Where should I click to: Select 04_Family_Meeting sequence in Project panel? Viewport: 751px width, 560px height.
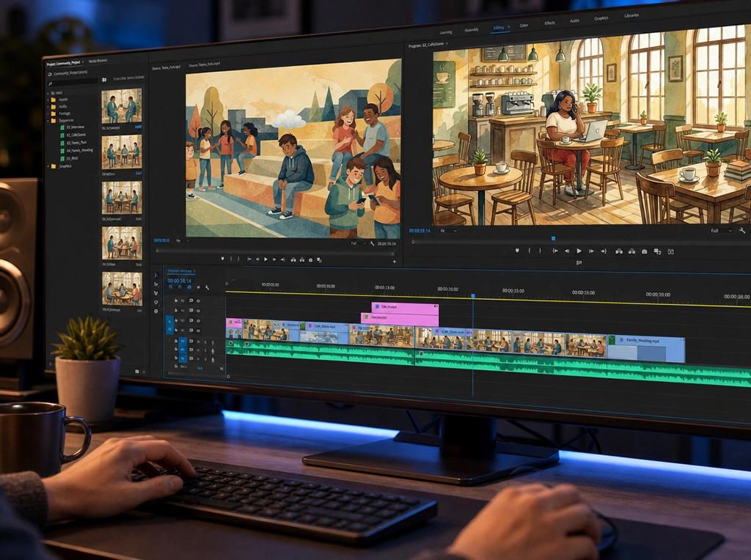79,150
